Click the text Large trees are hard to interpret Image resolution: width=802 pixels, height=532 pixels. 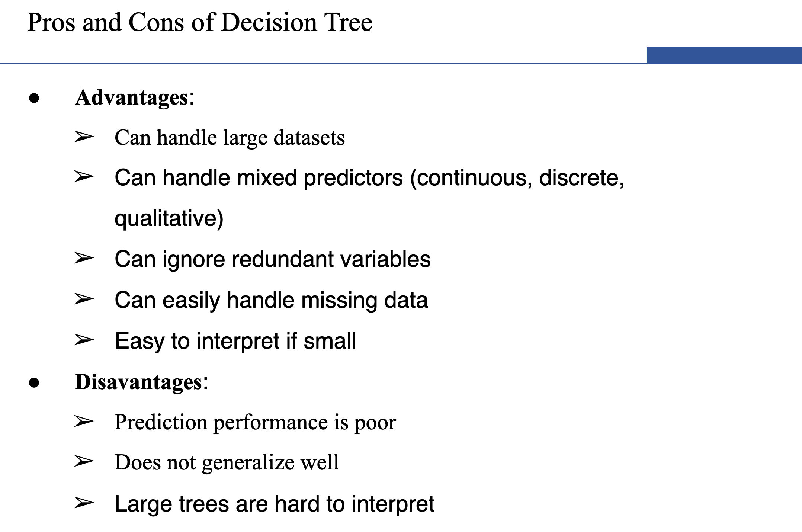[x=275, y=504]
